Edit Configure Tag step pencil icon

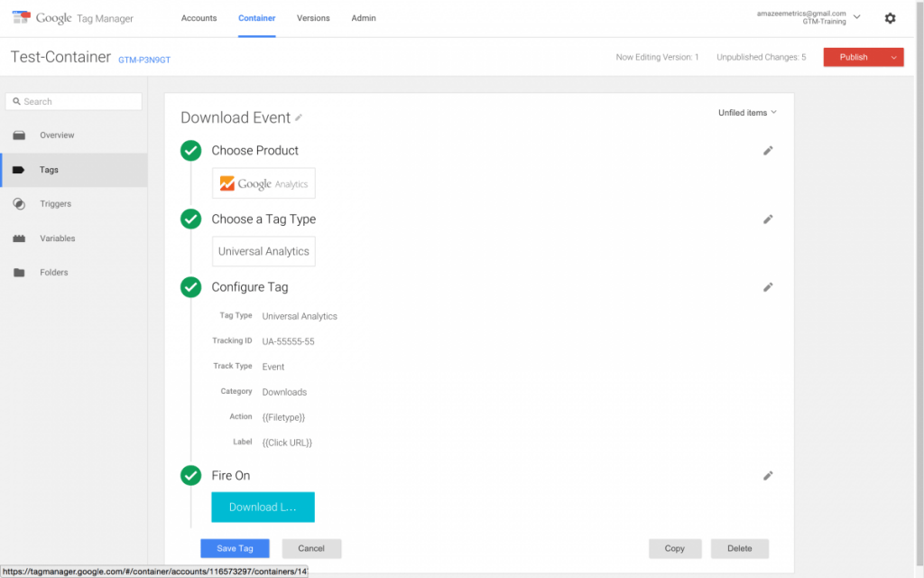tap(768, 287)
